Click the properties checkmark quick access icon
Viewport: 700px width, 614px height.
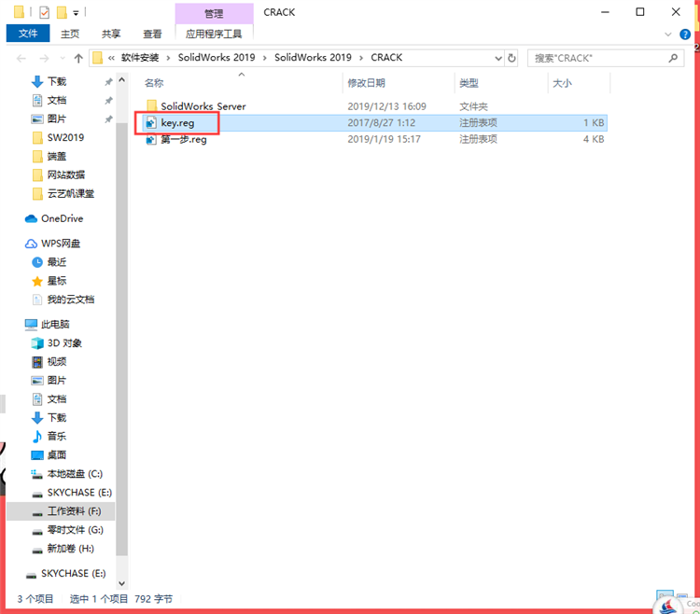(44, 12)
